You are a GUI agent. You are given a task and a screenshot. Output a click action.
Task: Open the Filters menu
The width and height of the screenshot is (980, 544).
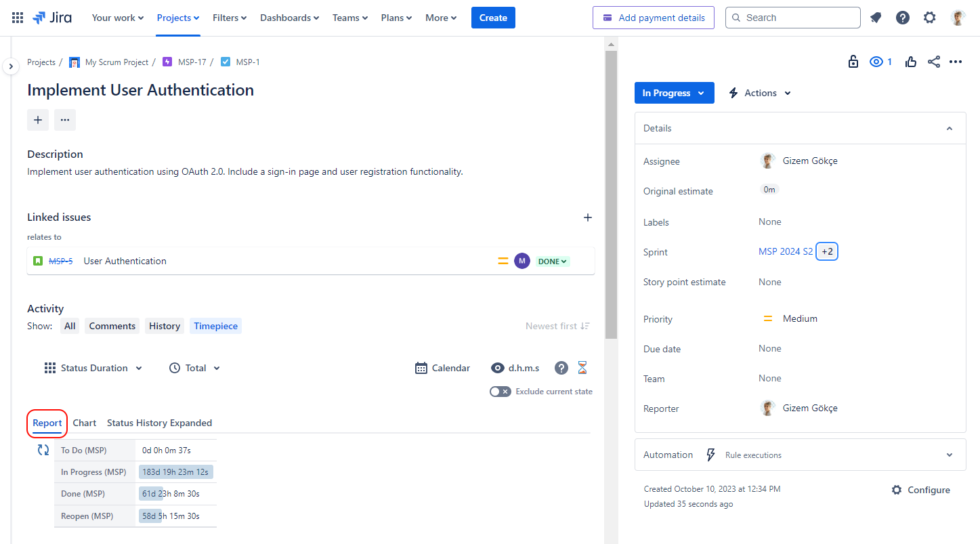pyautogui.click(x=230, y=18)
